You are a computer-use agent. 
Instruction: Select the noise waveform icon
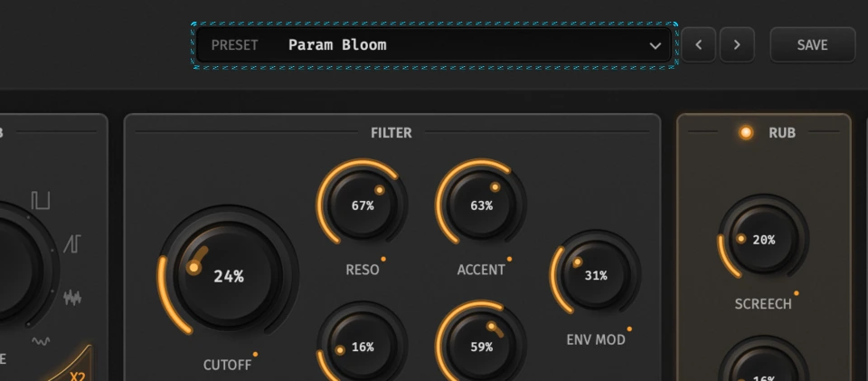[72, 298]
